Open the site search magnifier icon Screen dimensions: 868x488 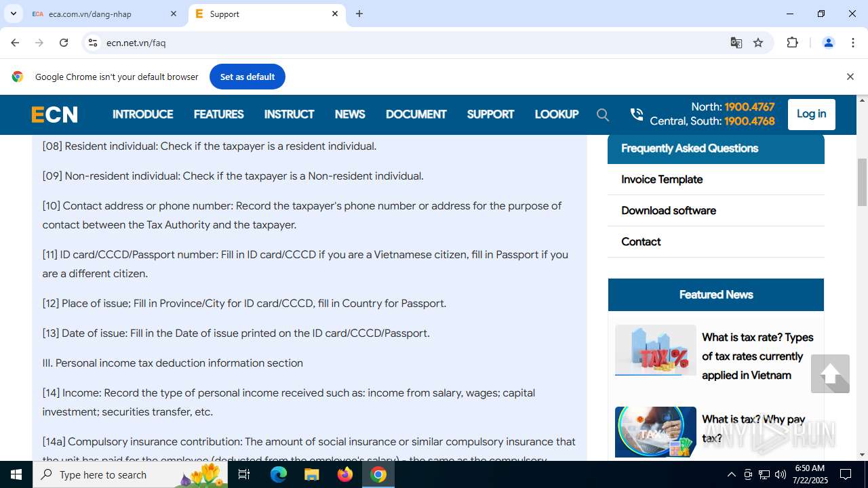point(603,115)
